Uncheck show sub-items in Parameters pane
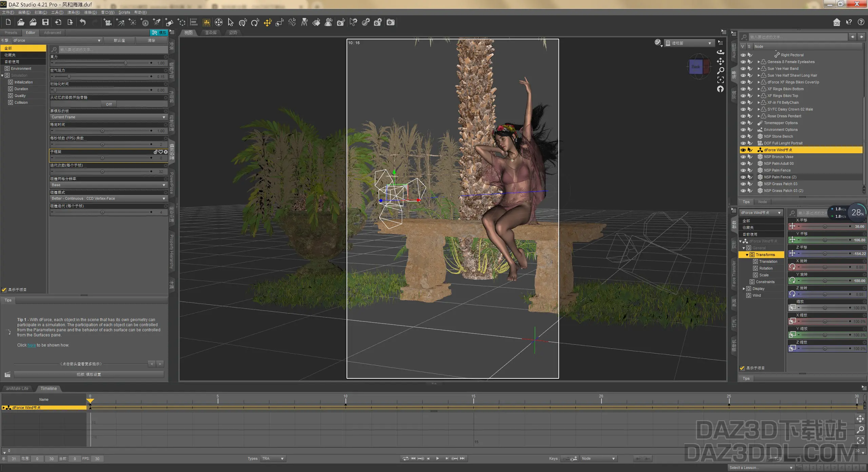The height and width of the screenshot is (472, 868). 742,368
